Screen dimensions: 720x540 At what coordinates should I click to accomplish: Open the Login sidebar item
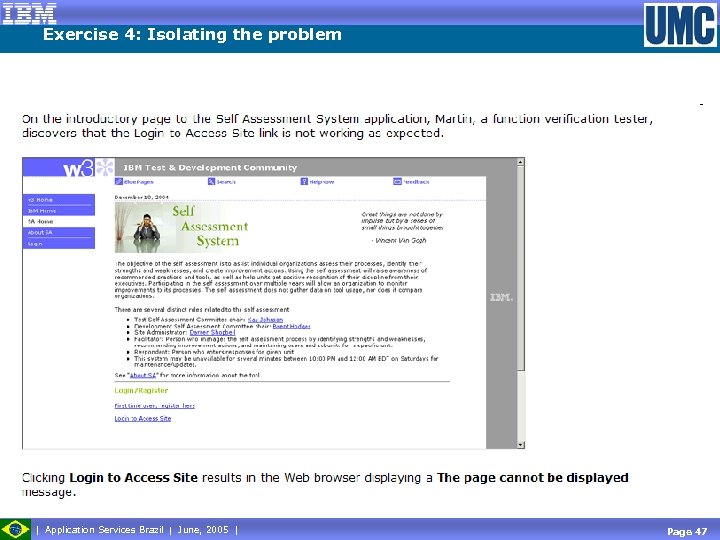(x=59, y=243)
